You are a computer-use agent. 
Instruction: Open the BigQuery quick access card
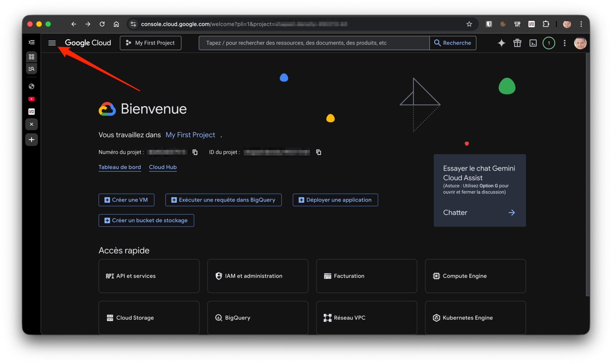point(258,318)
